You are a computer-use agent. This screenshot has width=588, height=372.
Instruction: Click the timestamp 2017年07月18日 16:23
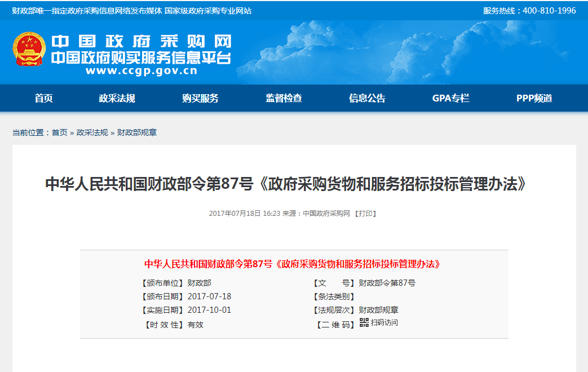tap(245, 214)
